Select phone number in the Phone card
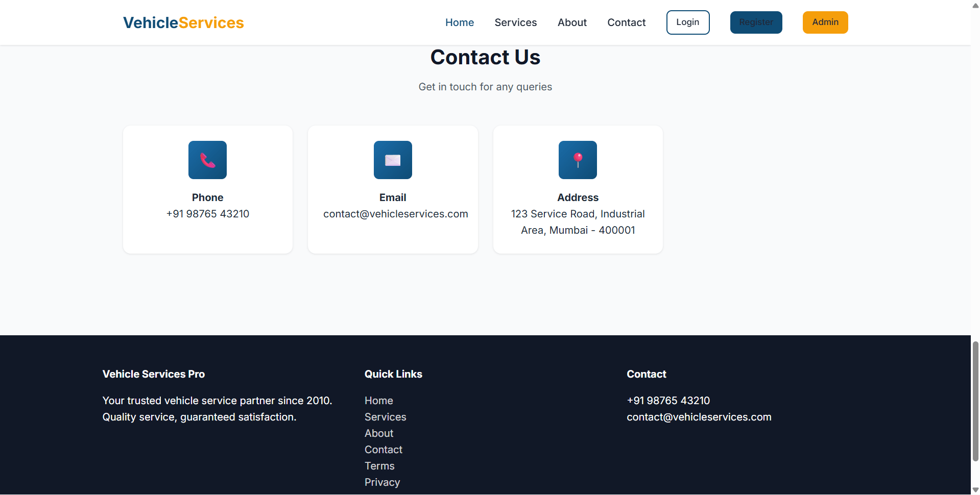980x495 pixels. tap(208, 214)
